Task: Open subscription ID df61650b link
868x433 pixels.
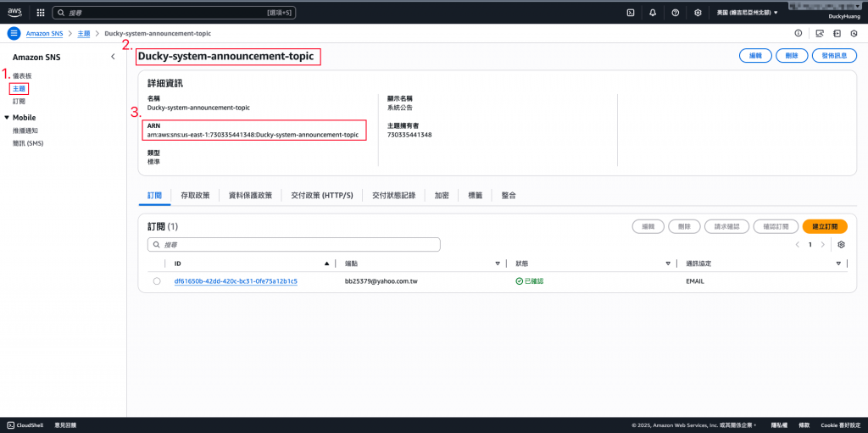Action: (x=236, y=281)
